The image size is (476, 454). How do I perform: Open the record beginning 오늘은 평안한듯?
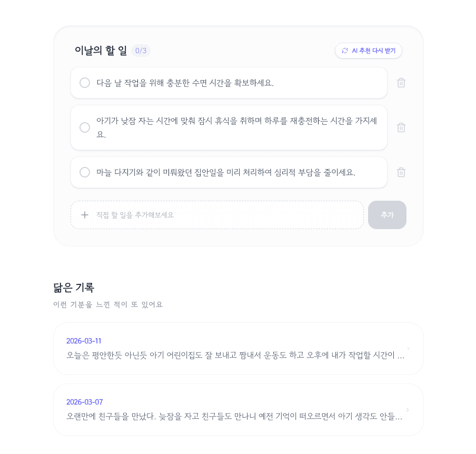(x=235, y=356)
